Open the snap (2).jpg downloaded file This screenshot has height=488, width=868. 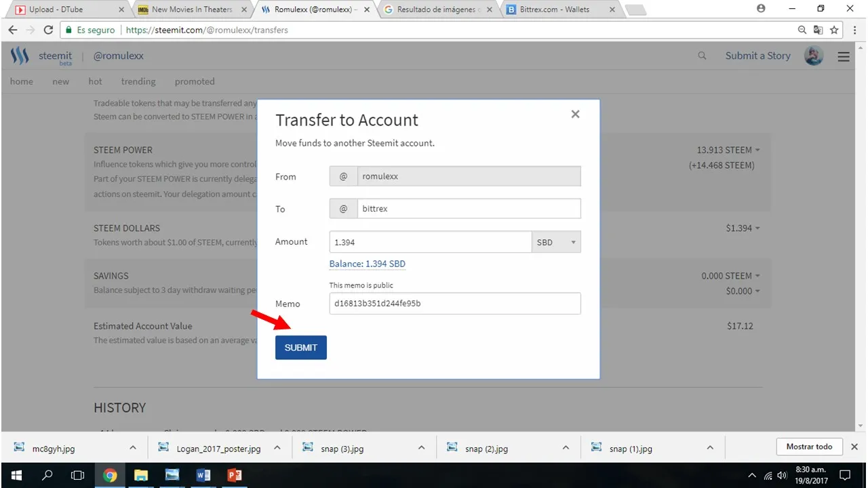point(486,448)
